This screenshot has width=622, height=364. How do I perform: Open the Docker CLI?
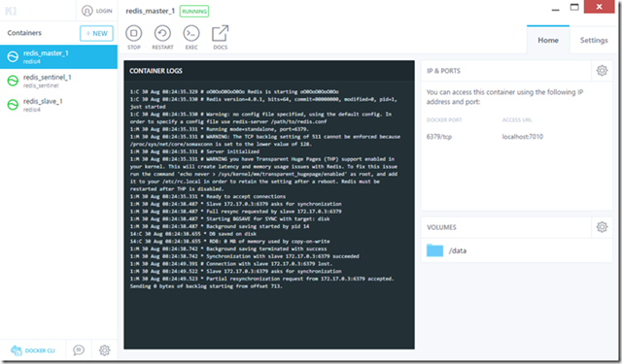pyautogui.click(x=32, y=350)
